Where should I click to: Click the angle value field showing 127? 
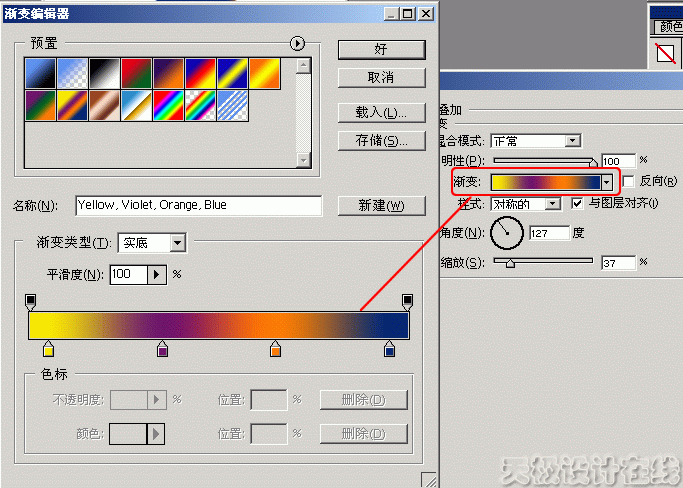549,233
